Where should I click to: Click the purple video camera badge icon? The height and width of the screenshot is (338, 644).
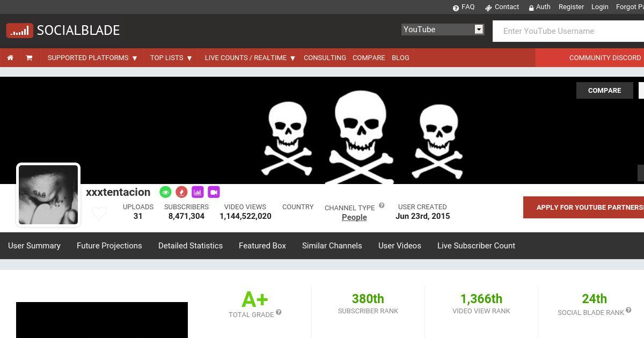214,192
